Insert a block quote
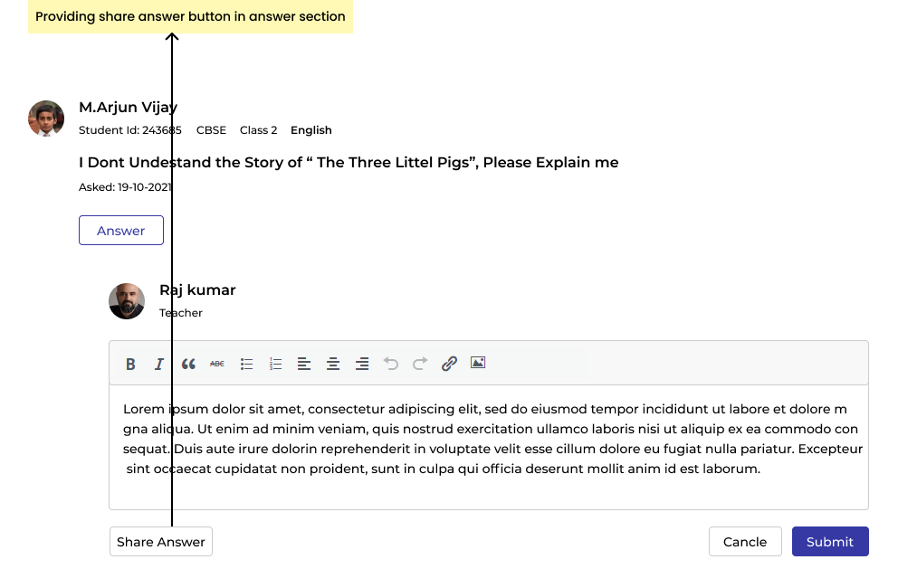898x588 pixels. 188,364
